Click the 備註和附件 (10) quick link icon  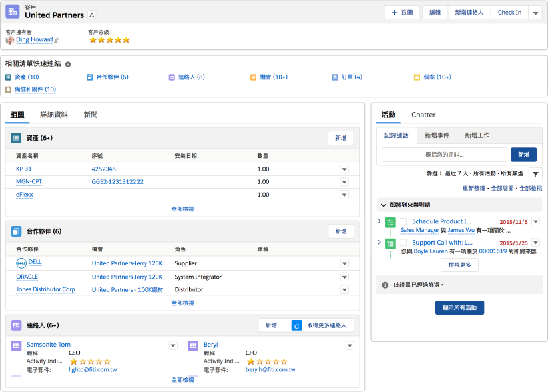tap(8, 90)
